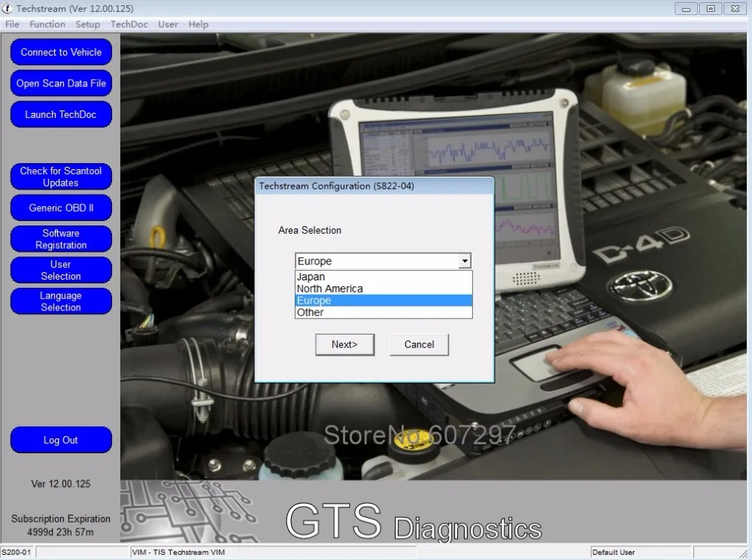Open the Area Selection dropdown arrow

465,261
